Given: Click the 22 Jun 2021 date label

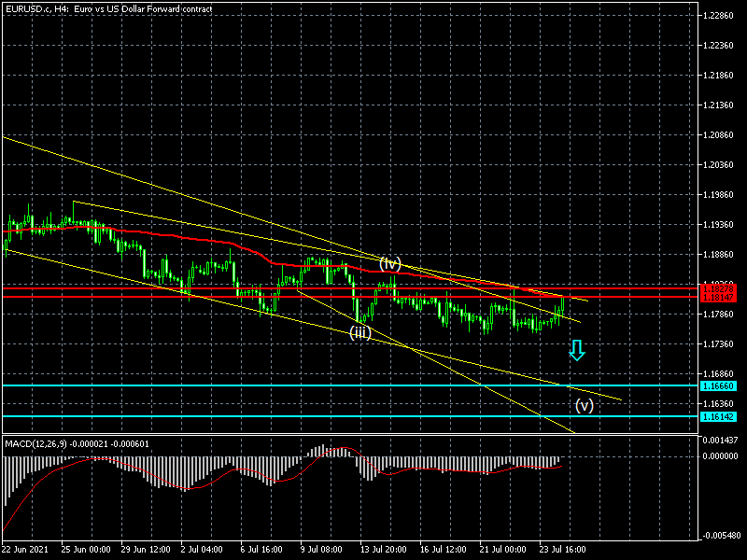Looking at the screenshot, I should (26, 551).
